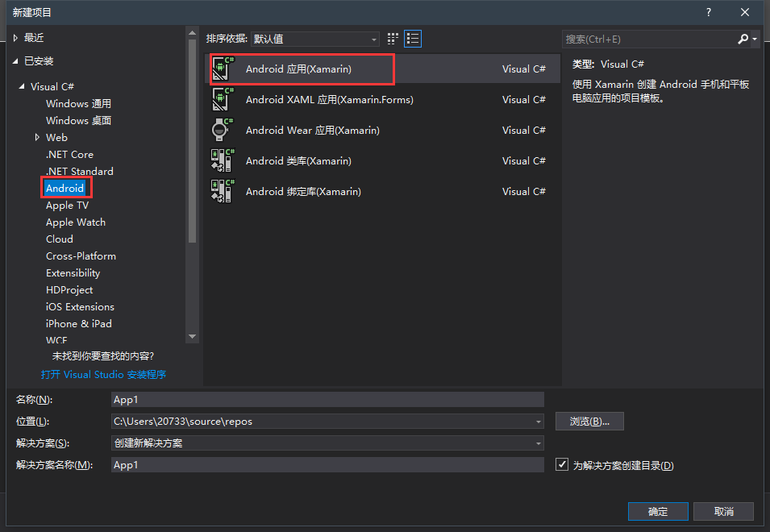770x532 pixels.
Task: Click the Android Wear 应用 watch icon
Action: point(223,130)
